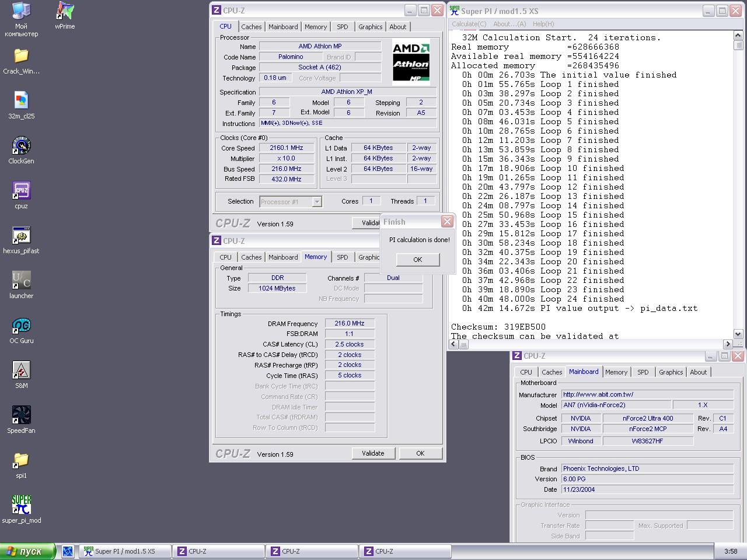Viewport: 747px width, 560px height.
Task: Click the Winbond LPCIO value
Action: tap(580, 441)
